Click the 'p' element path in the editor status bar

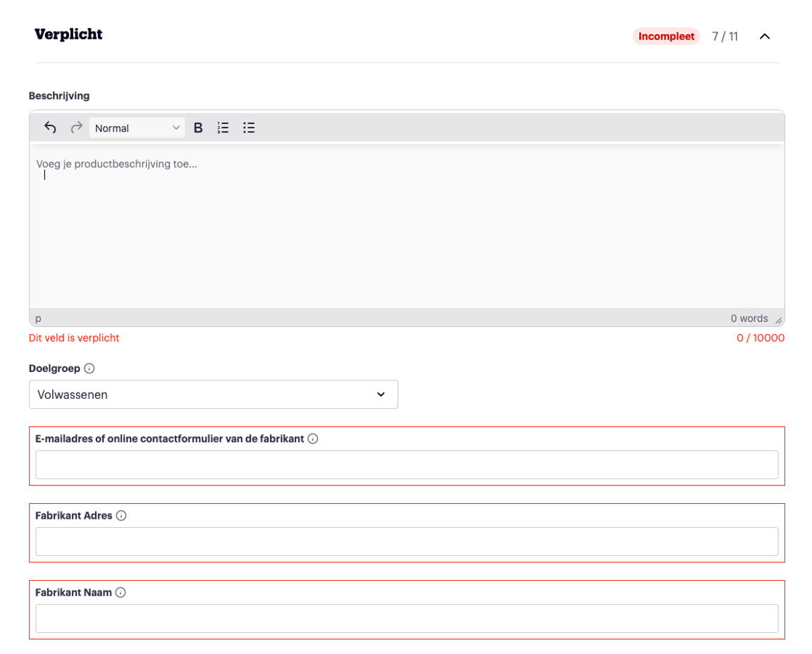point(38,319)
